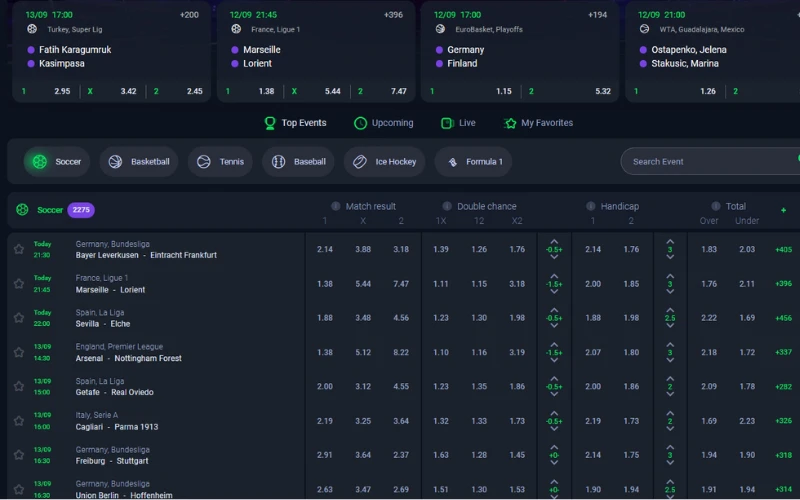Open +456 more markets for Sevilla - Elche
Screen dimensions: 800x500
click(x=784, y=318)
